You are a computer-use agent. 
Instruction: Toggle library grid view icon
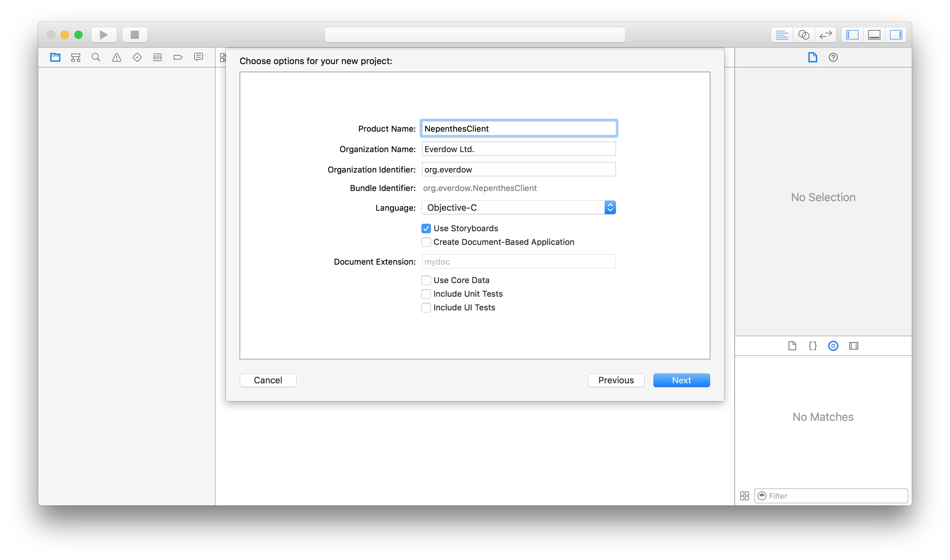745,496
